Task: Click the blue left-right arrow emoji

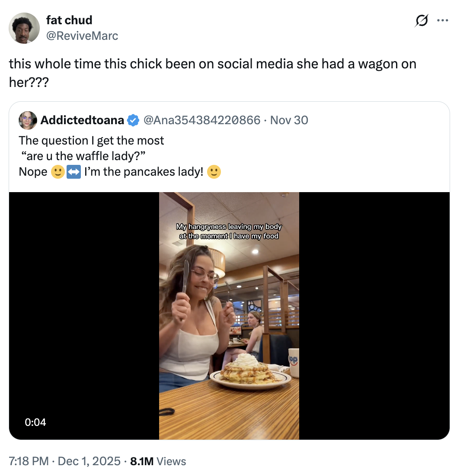Action: 73,172
